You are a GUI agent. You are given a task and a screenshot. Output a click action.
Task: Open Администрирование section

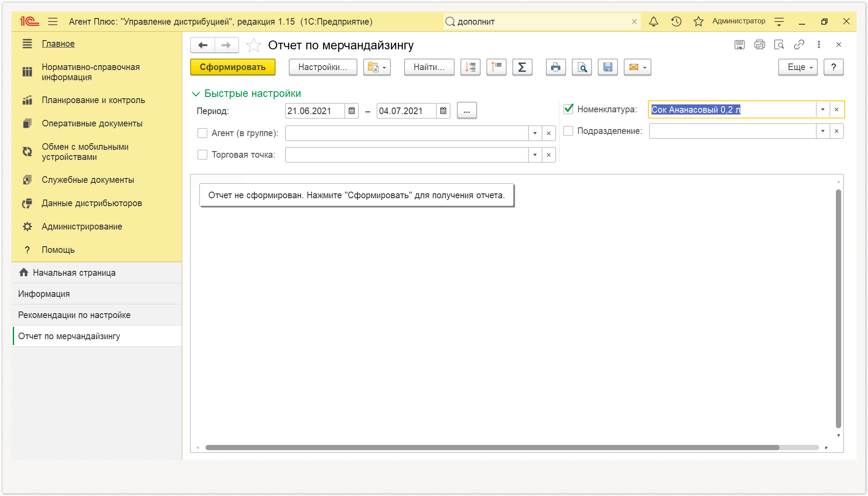pyautogui.click(x=82, y=226)
